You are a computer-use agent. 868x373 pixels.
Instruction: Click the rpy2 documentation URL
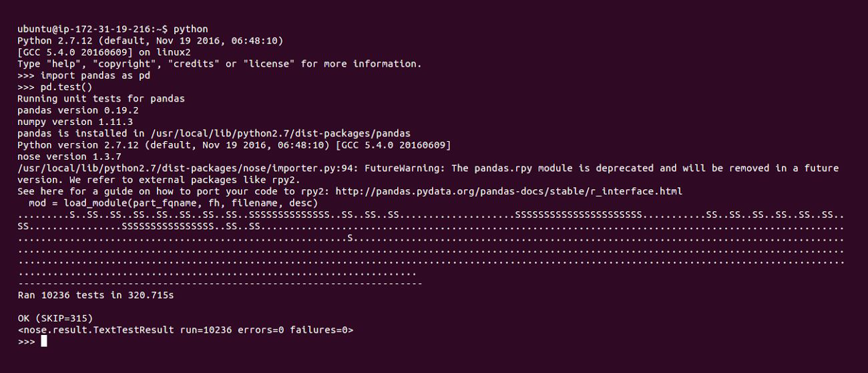(x=509, y=191)
